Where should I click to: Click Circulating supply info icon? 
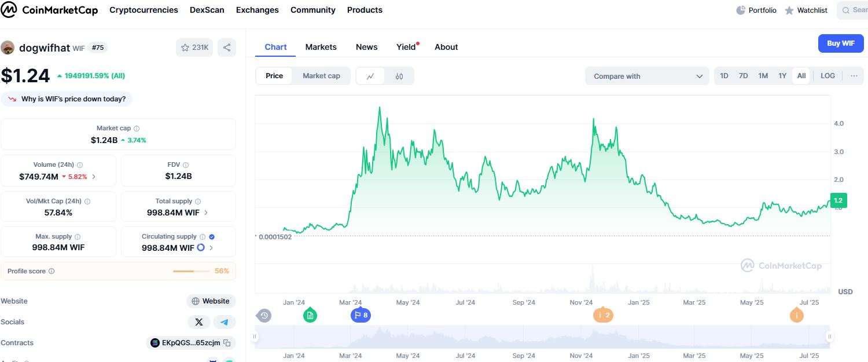click(203, 237)
